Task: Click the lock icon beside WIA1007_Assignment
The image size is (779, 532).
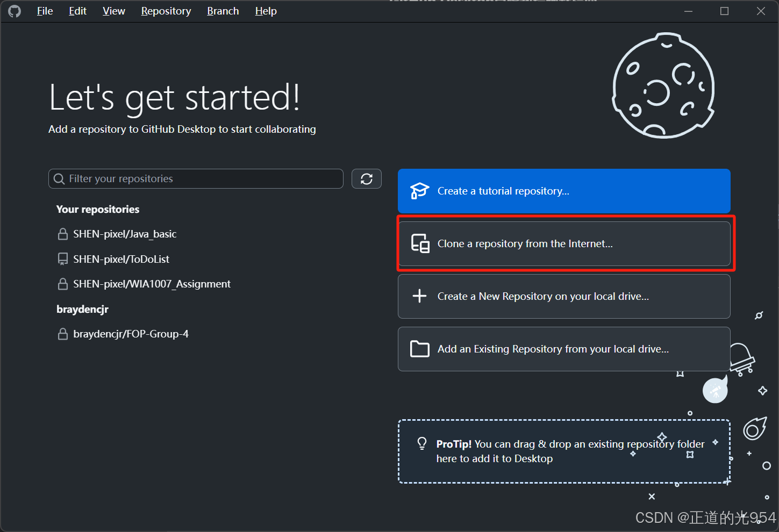Action: (x=63, y=284)
